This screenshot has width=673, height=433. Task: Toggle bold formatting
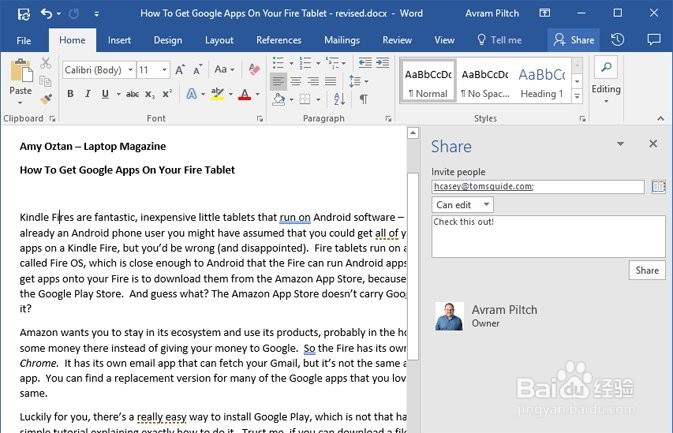[x=70, y=94]
